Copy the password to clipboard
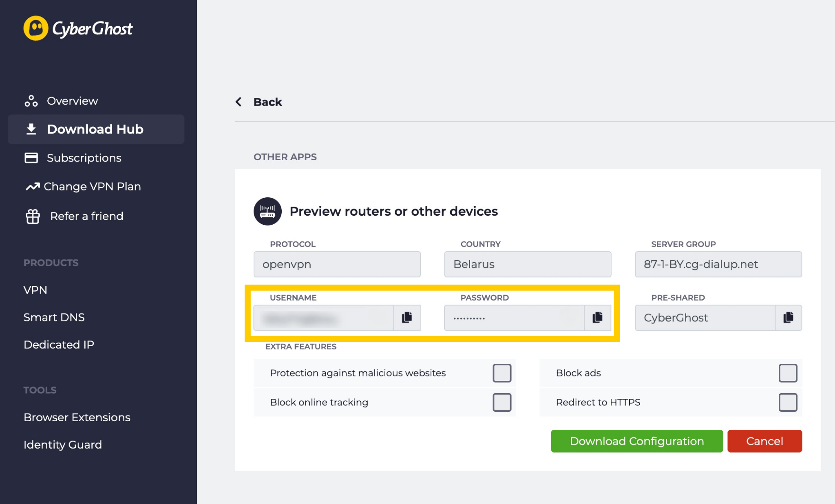The image size is (835, 504). [598, 318]
